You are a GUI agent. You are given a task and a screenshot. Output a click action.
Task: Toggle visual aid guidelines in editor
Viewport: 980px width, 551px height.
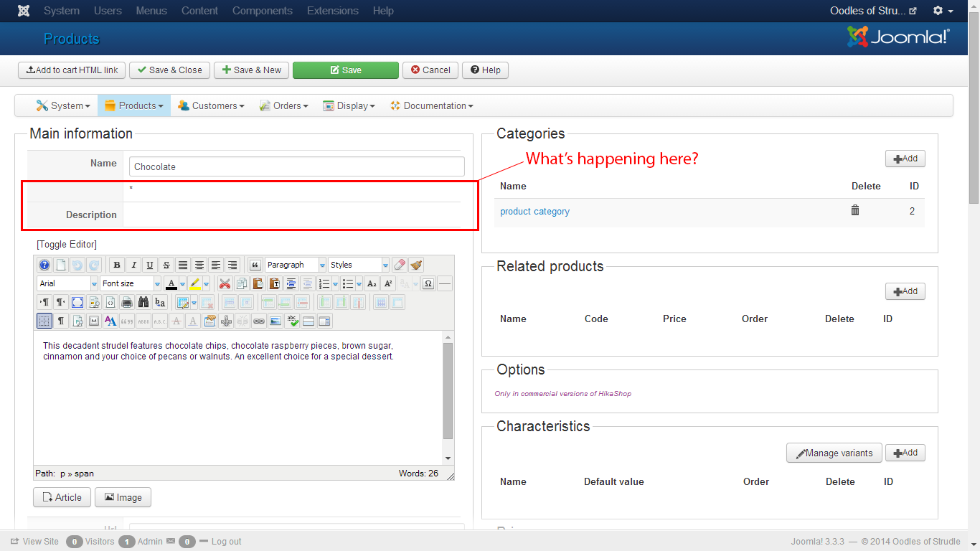44,321
